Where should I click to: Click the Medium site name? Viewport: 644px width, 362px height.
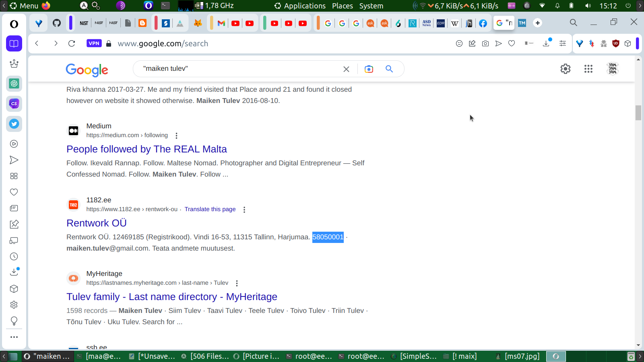(x=99, y=126)
